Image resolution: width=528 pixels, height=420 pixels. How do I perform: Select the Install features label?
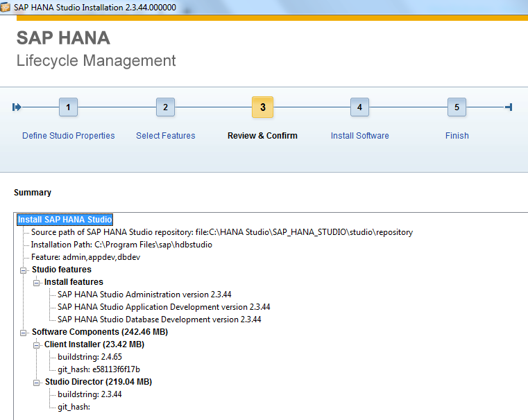tap(74, 282)
